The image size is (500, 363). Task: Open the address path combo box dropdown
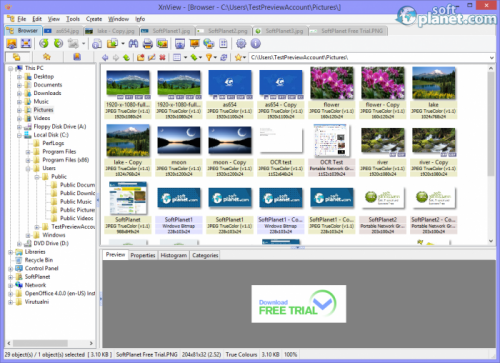(492, 58)
